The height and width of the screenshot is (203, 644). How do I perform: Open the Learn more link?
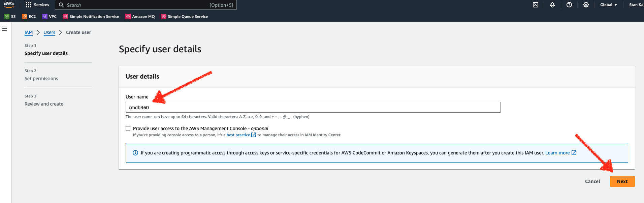[557, 153]
